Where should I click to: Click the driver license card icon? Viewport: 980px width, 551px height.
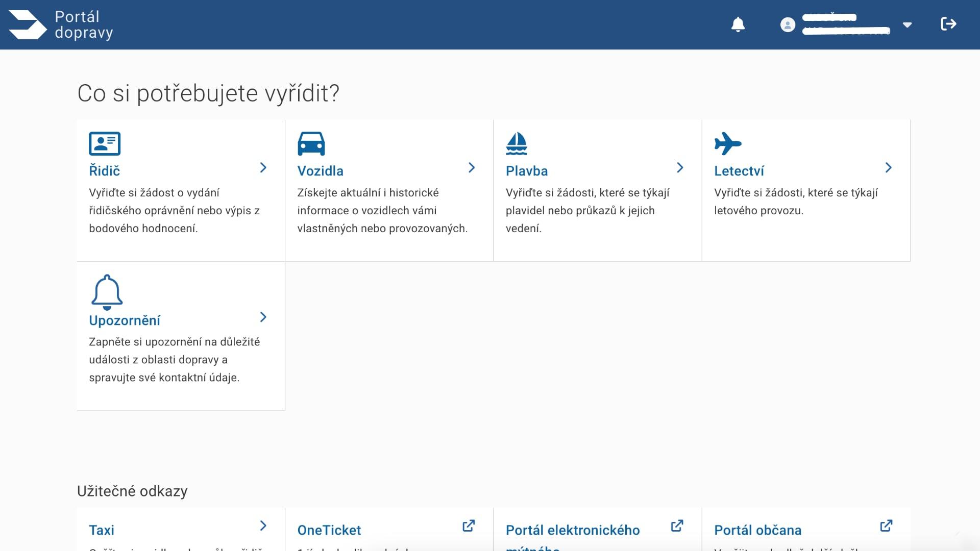(x=105, y=143)
